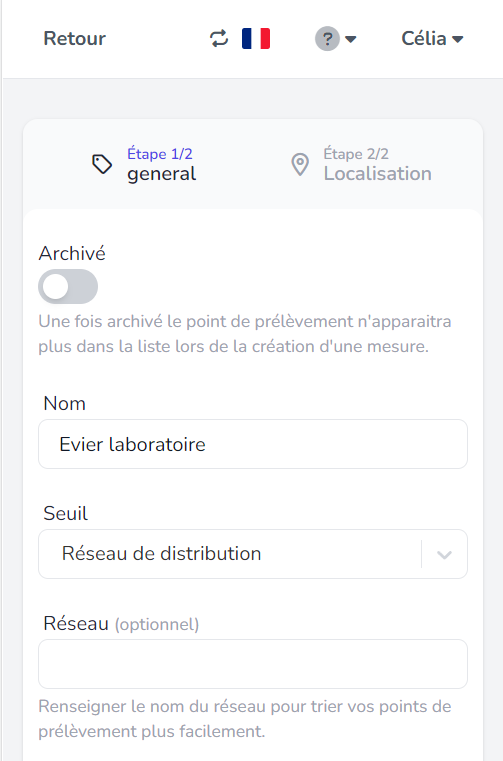Screen dimensions: 503x761
Task: Click the Nom field label
Action: [x=65, y=403]
